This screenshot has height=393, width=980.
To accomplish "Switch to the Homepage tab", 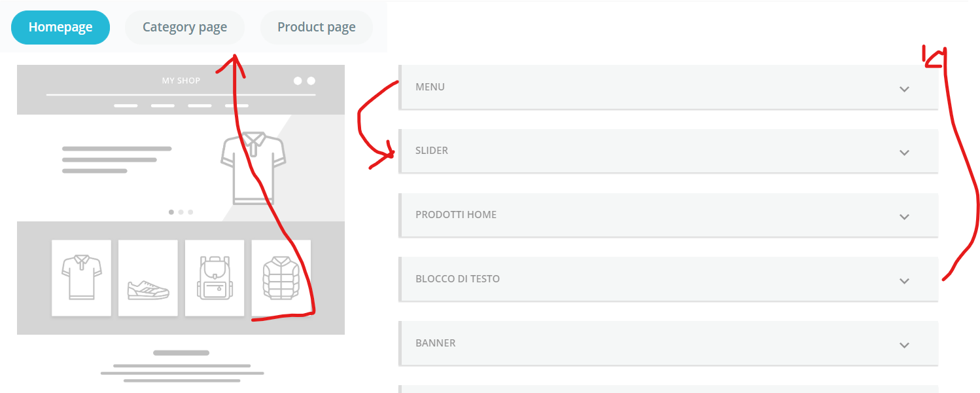I will tap(60, 28).
